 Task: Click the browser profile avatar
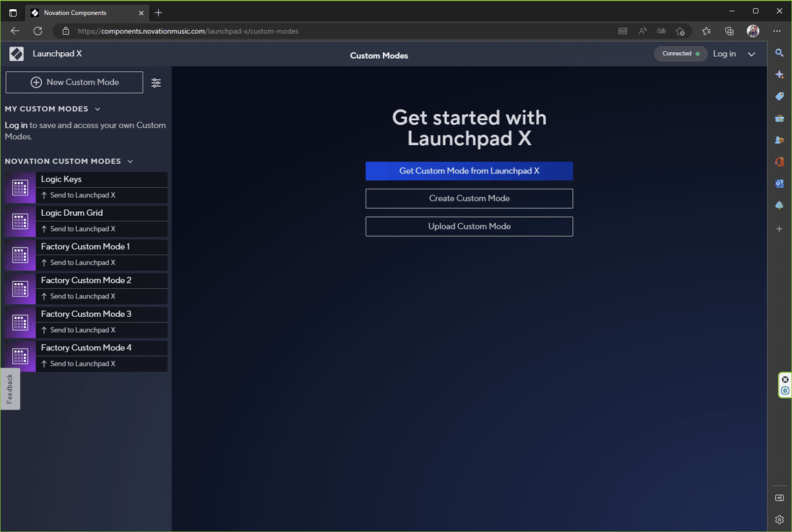[x=753, y=31]
